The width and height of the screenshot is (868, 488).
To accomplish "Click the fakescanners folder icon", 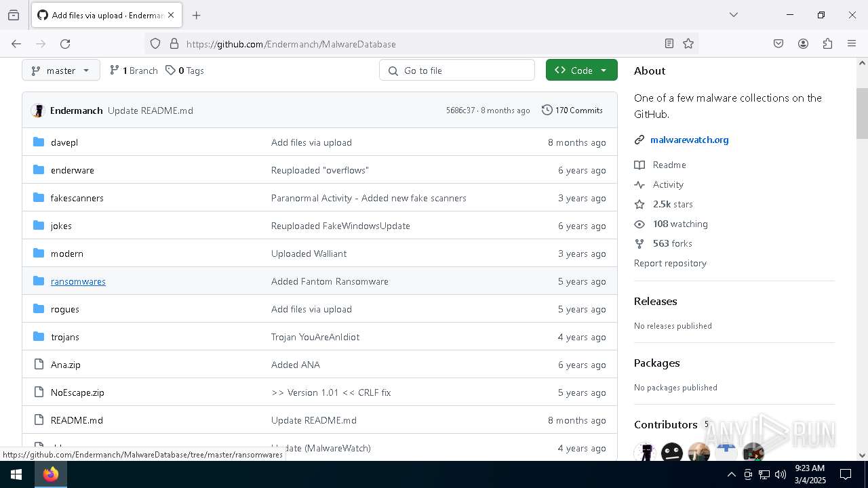I will tap(39, 198).
